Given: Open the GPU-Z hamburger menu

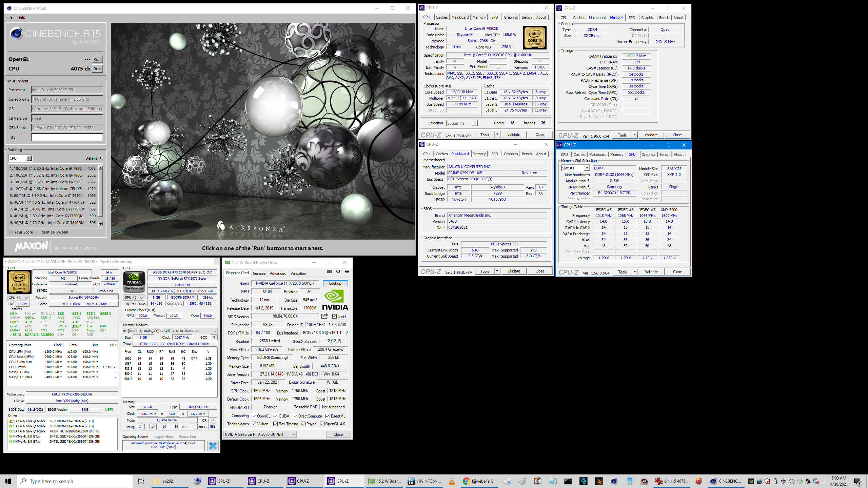Looking at the screenshot, I should 347,271.
